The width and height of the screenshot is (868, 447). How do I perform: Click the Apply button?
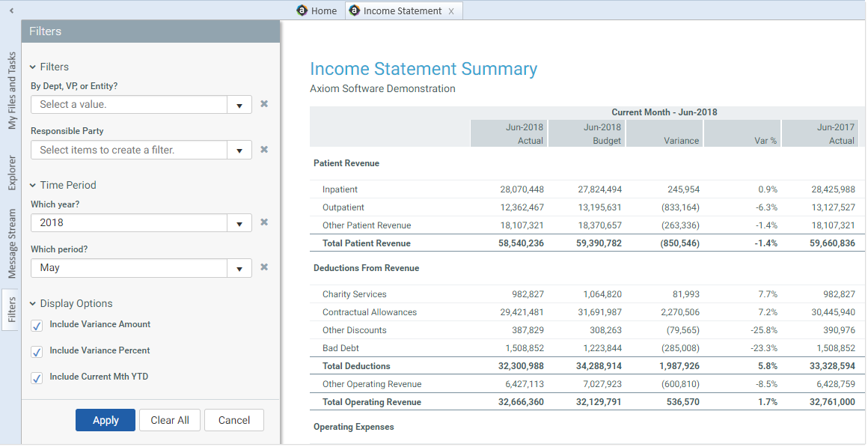click(106, 420)
